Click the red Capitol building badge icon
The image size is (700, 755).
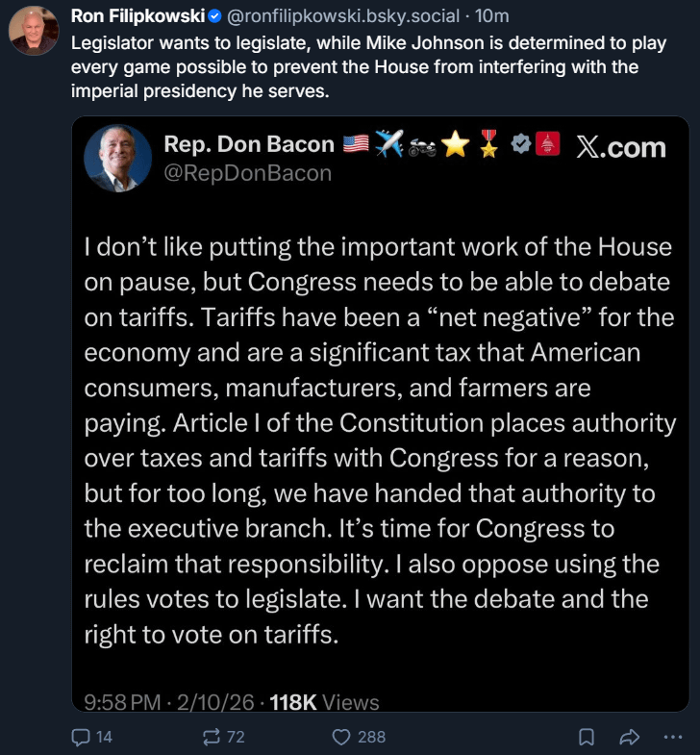[546, 144]
